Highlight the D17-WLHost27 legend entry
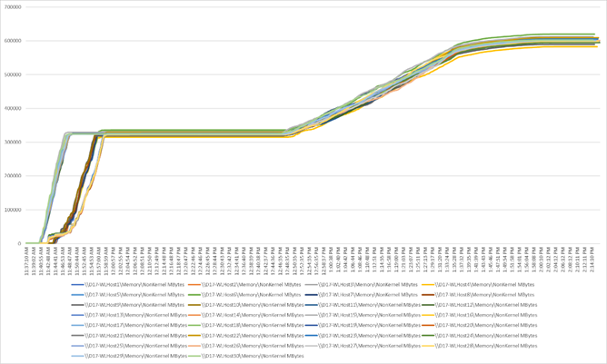 363,346
